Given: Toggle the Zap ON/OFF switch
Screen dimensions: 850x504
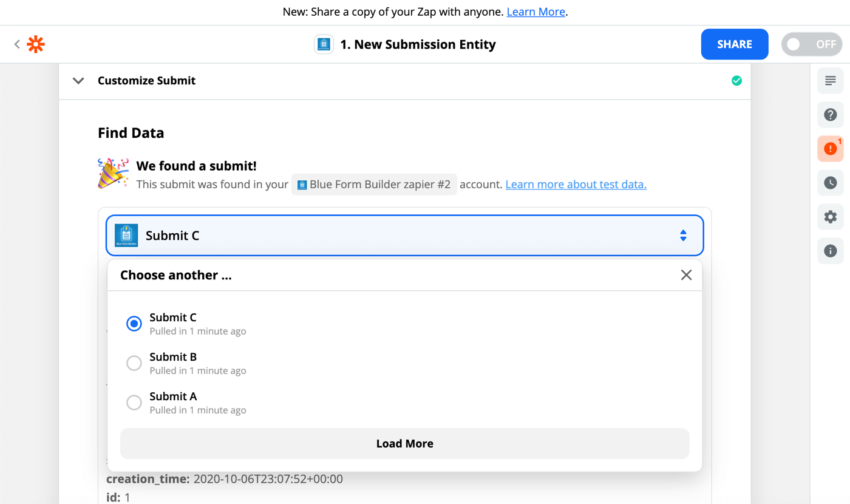Looking at the screenshot, I should tap(812, 44).
